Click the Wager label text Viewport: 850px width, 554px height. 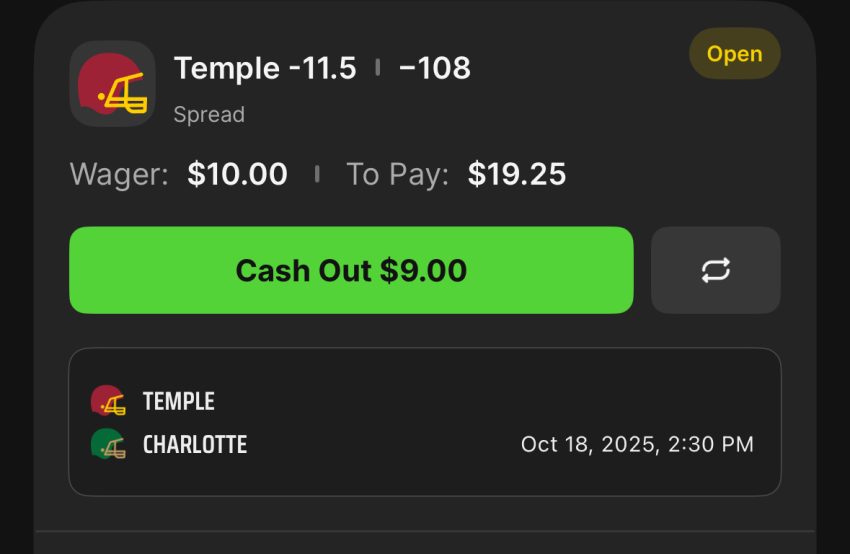(x=119, y=175)
